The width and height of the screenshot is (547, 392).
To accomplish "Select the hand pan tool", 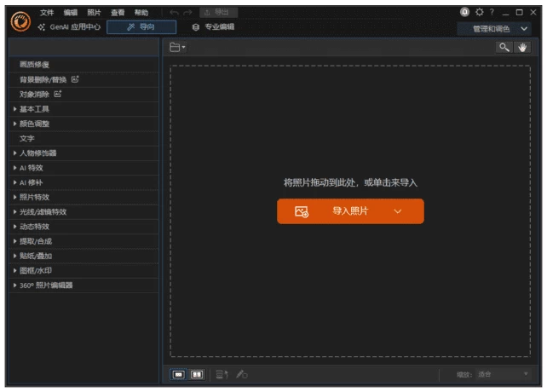I will coord(522,48).
